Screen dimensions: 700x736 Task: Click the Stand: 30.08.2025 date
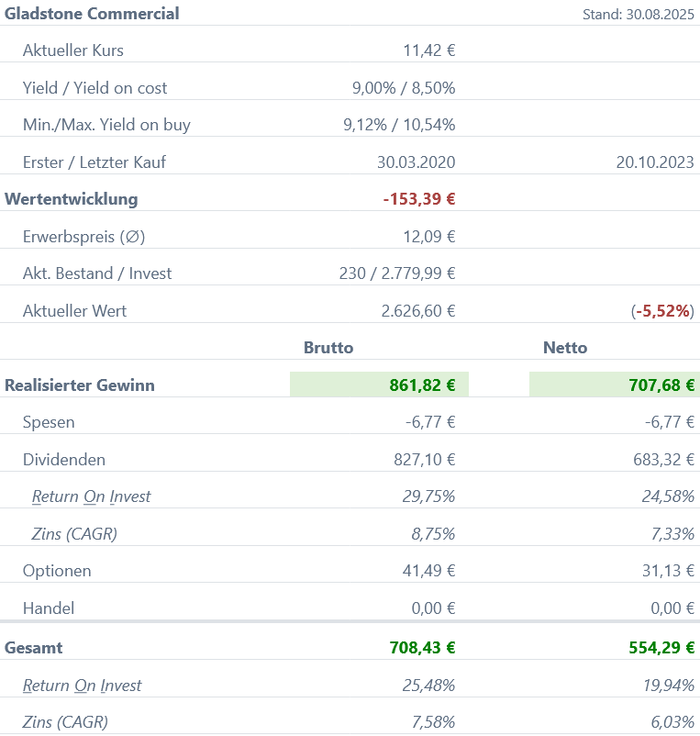pos(638,15)
